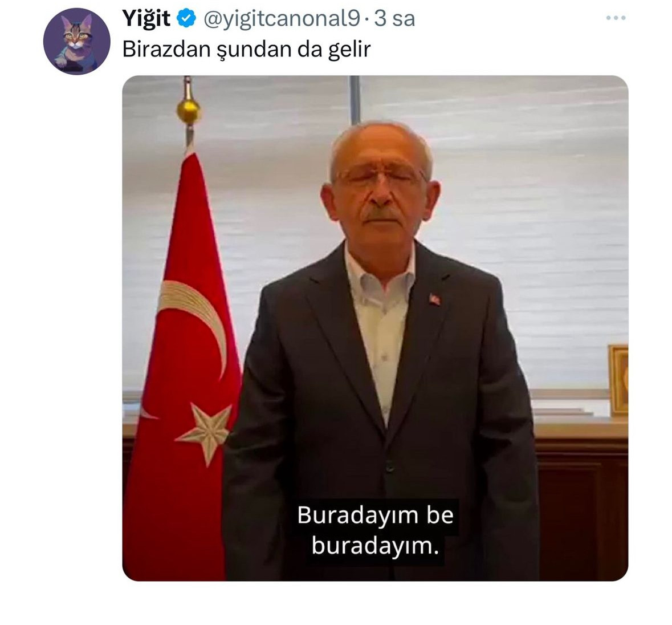Open Yiğit's cat profile avatar

point(77,41)
